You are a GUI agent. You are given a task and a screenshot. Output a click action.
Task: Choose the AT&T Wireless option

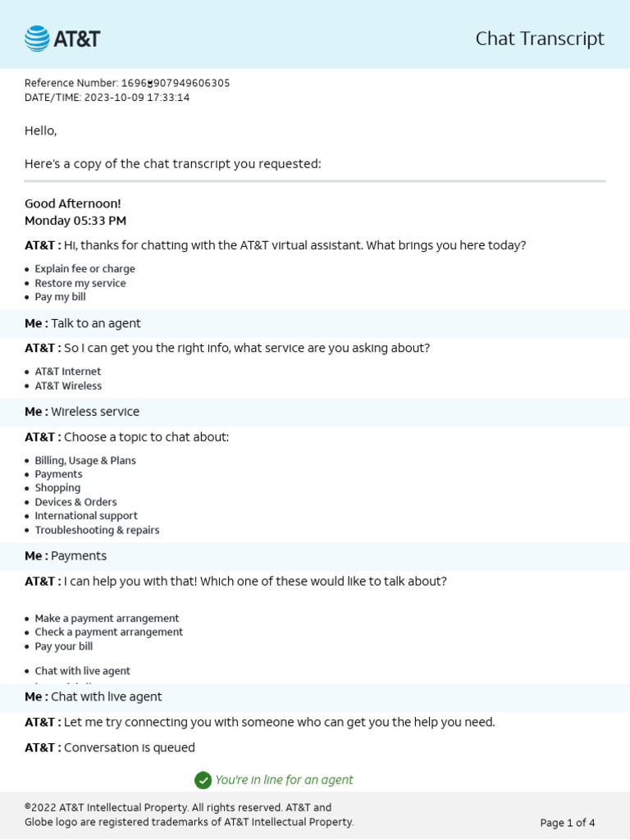pos(68,386)
